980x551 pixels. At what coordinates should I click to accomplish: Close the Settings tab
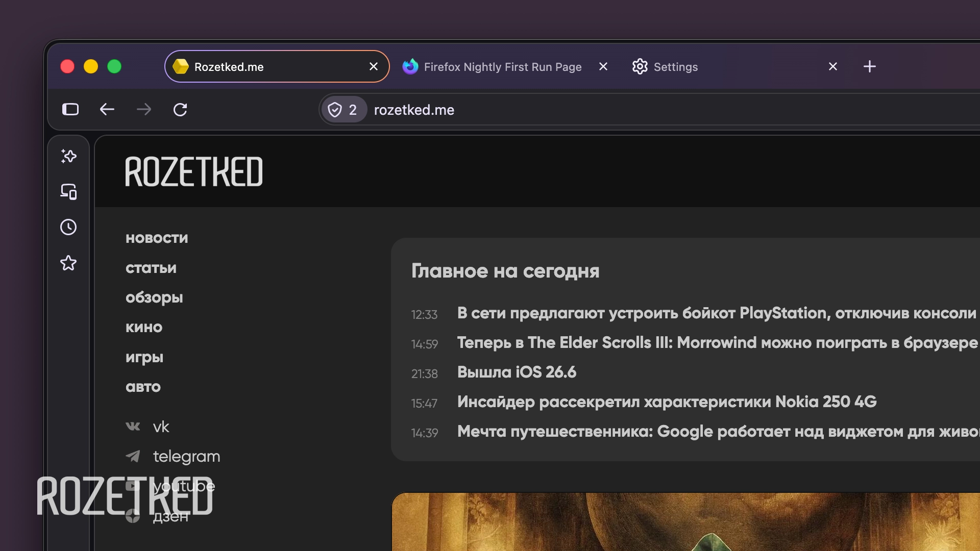pyautogui.click(x=833, y=66)
